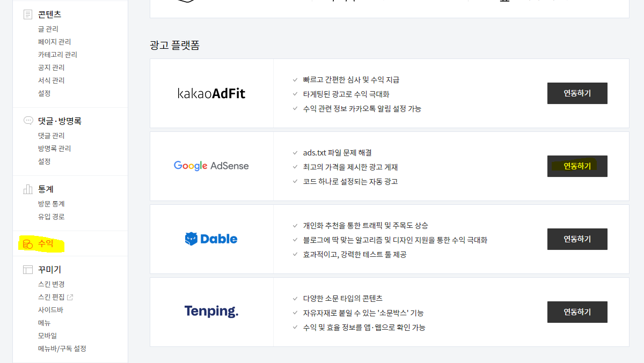Click 연동하기 button for kakaoAdFit
The width and height of the screenshot is (644, 363).
[577, 93]
